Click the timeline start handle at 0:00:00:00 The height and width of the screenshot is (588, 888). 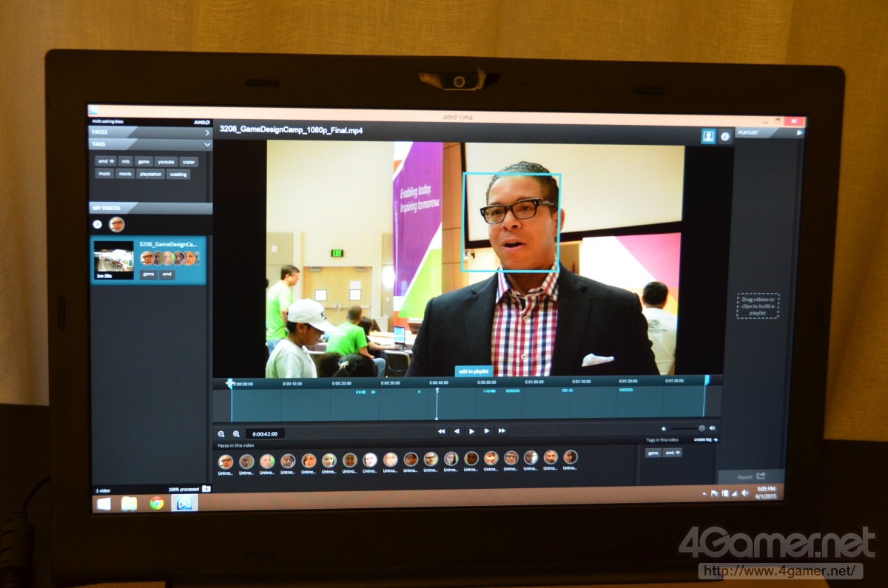(x=230, y=383)
